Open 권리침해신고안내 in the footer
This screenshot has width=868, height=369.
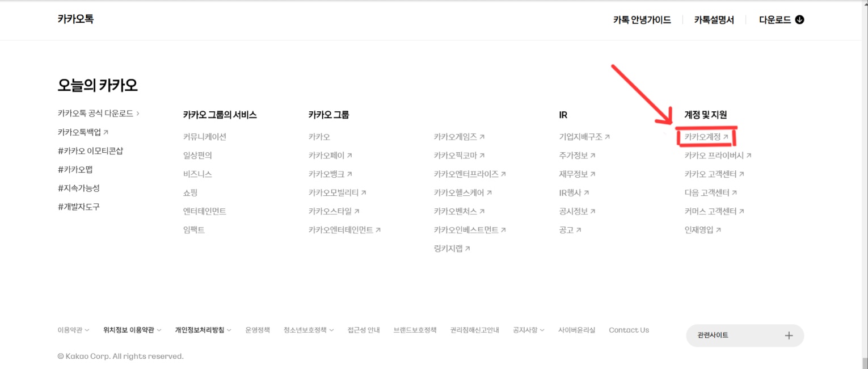pos(475,330)
